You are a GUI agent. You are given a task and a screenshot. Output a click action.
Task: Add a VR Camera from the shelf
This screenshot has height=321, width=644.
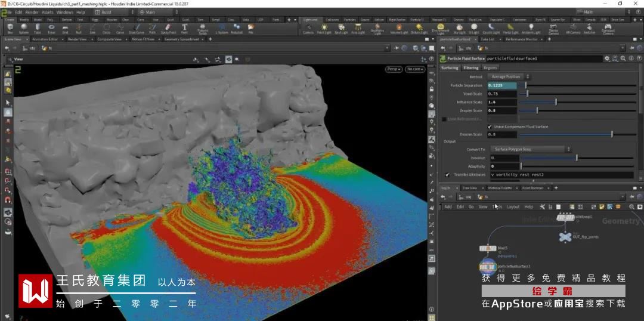click(x=573, y=29)
